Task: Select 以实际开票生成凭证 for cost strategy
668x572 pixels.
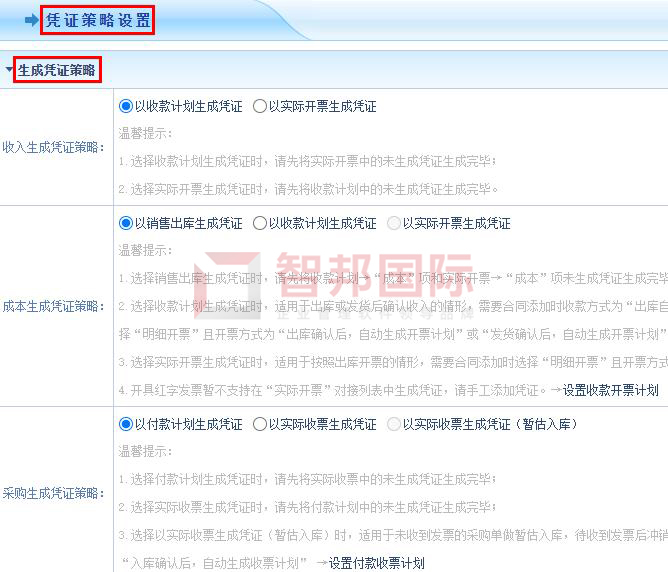Action: [394, 223]
